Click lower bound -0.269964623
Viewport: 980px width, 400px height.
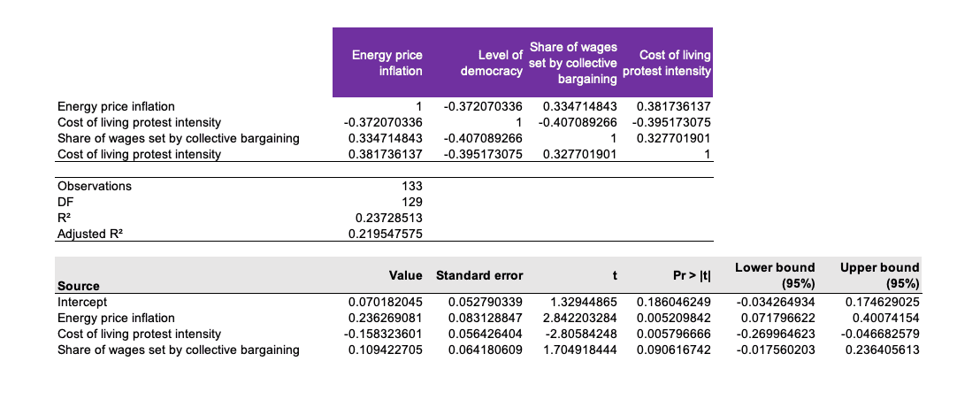pyautogui.click(x=775, y=335)
